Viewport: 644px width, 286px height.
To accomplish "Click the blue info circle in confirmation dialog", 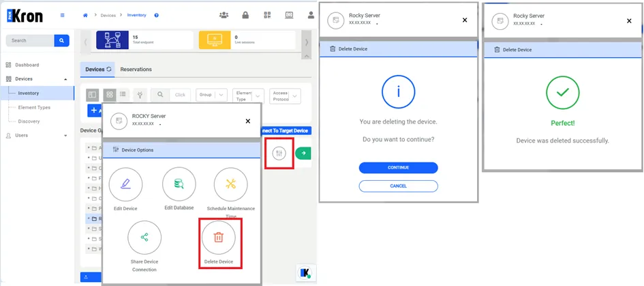I will point(399,91).
